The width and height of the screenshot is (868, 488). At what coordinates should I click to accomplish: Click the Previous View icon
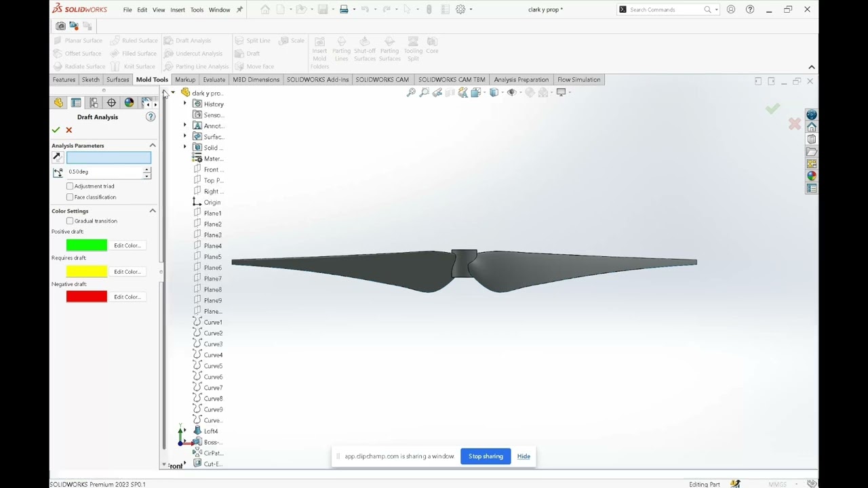coord(437,92)
